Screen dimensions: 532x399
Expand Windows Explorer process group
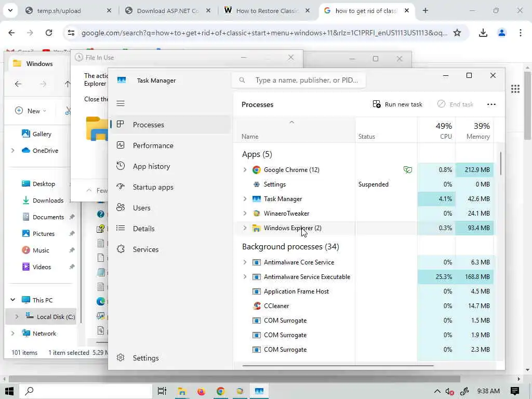(x=245, y=228)
